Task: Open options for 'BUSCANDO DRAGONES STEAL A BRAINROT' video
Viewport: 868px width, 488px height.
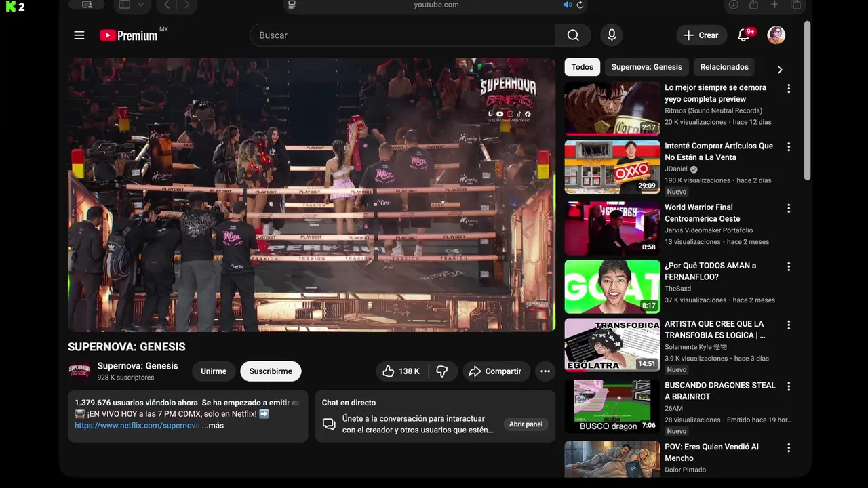Action: coord(789,386)
